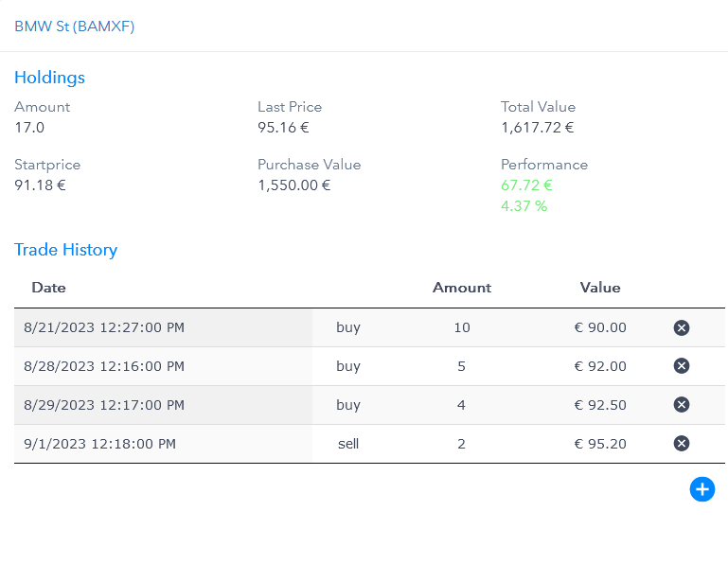Click the Holdings heading

(x=49, y=78)
